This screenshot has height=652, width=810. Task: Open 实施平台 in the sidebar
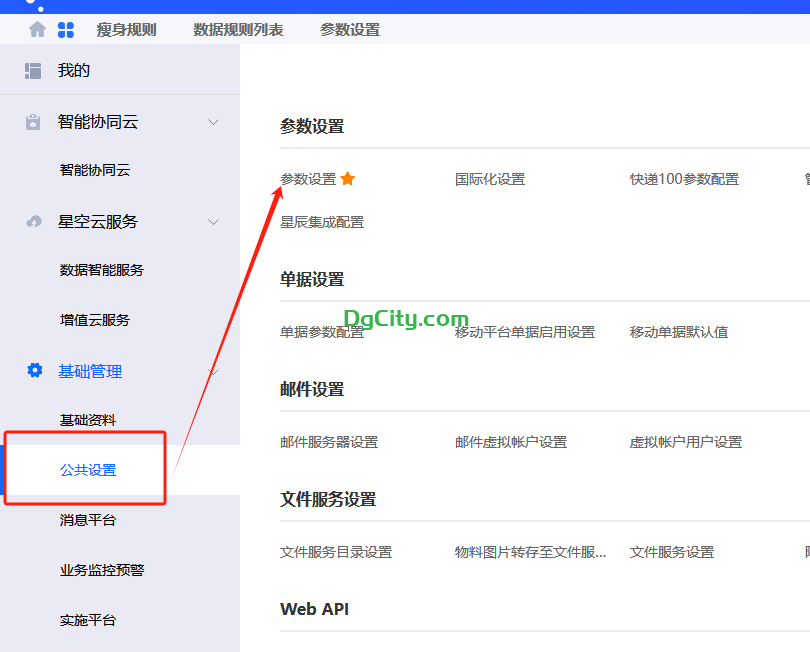(x=88, y=620)
